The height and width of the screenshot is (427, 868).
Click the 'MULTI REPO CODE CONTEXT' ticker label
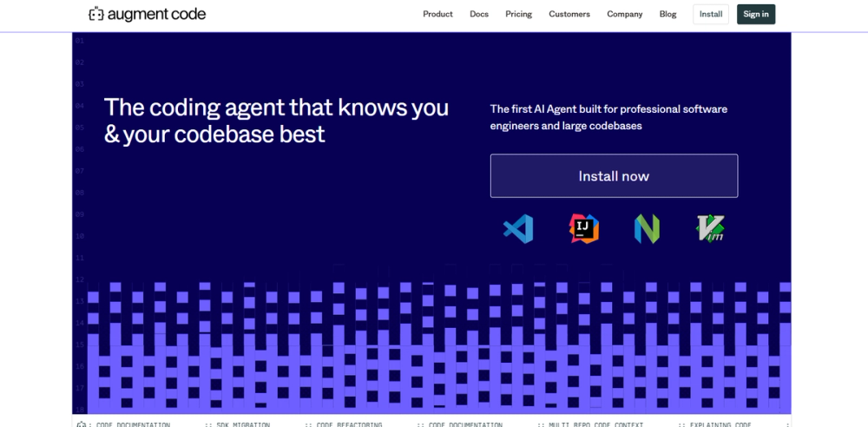point(596,424)
